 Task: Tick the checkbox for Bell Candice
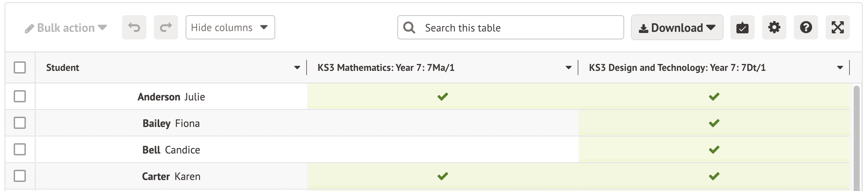(x=20, y=149)
